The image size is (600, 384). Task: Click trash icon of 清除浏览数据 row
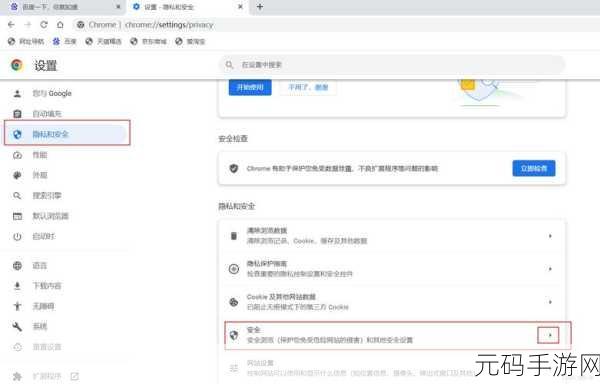tap(233, 236)
